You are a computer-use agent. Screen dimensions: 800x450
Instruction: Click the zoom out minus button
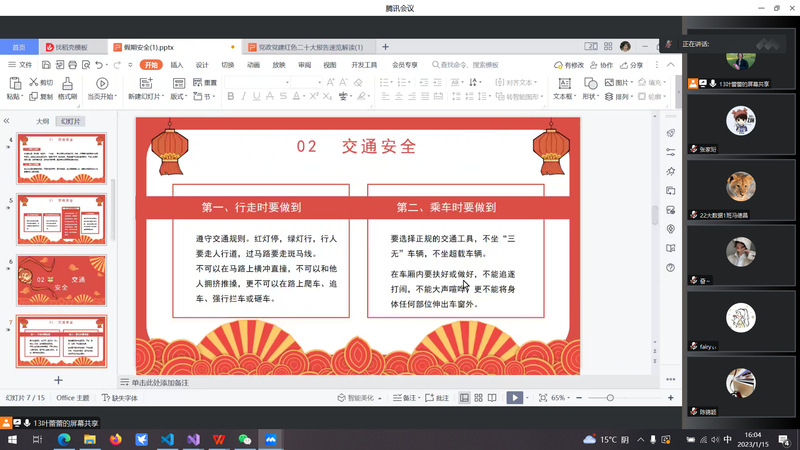579,397
